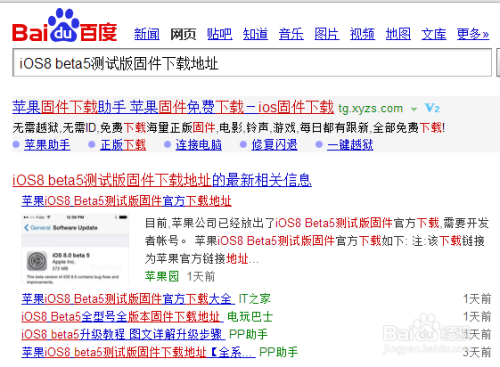Viewport: 500px width, 367px height.
Task: Select the 网页 tab
Action: [183, 34]
